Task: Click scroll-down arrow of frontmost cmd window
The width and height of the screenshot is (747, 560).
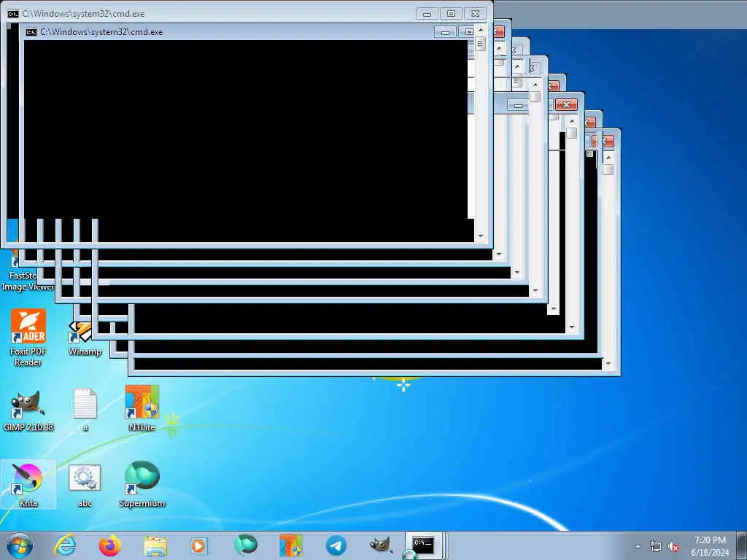Action: coord(480,236)
